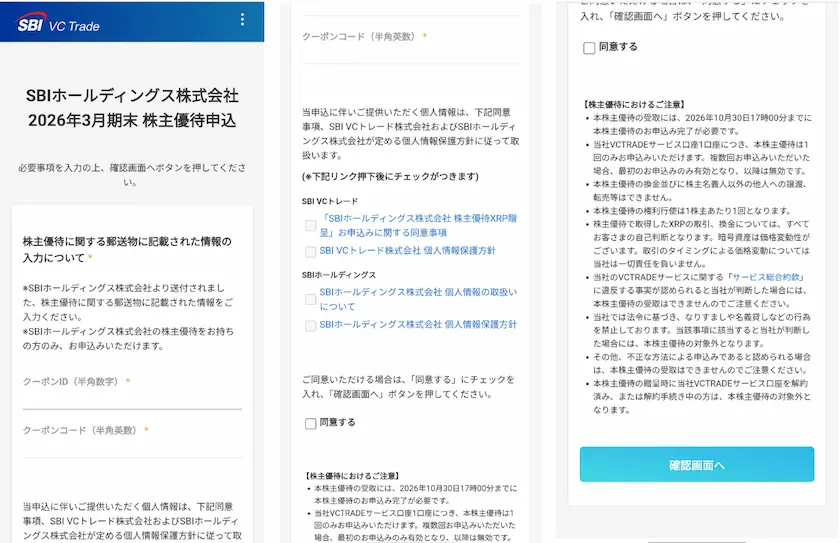Screen dimensions: 840x543
Task: Open 株主優待XRP贈呈 お申込みに関する同意事項 link
Action: 418,225
